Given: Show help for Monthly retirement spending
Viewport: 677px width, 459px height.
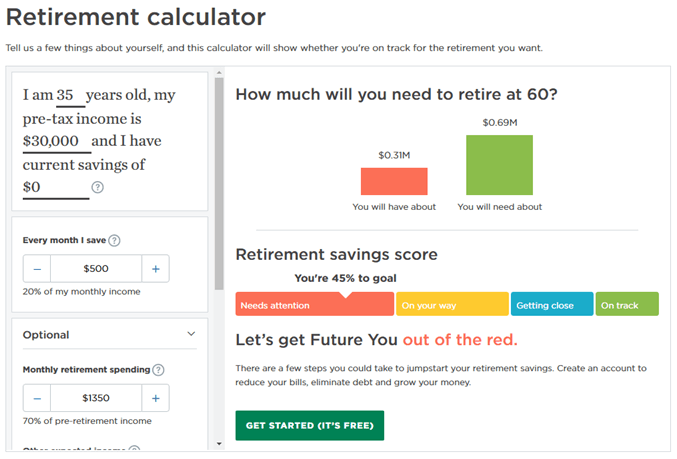Looking at the screenshot, I should (158, 370).
